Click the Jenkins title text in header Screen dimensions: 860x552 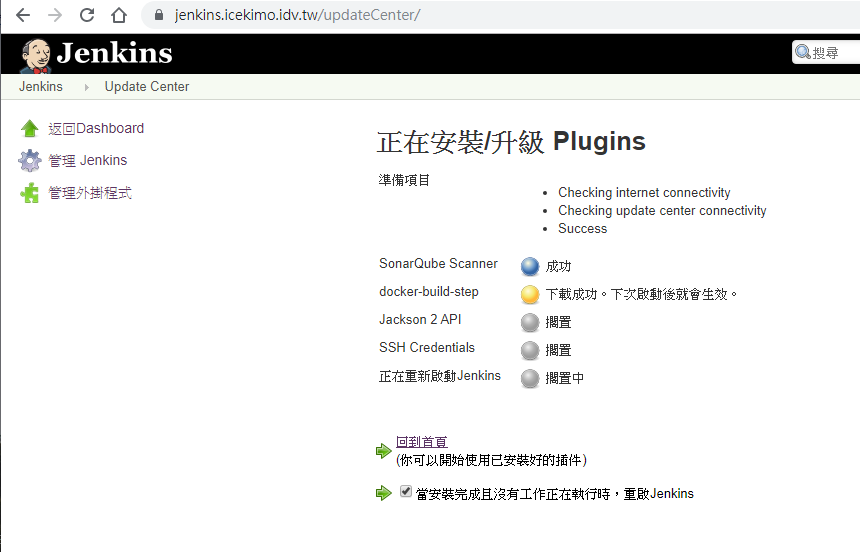click(x=115, y=53)
